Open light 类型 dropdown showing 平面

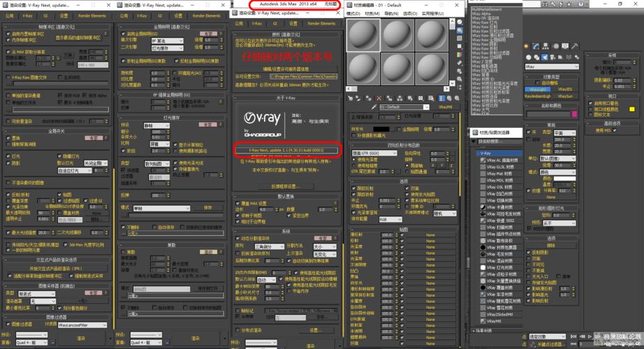pos(564,133)
